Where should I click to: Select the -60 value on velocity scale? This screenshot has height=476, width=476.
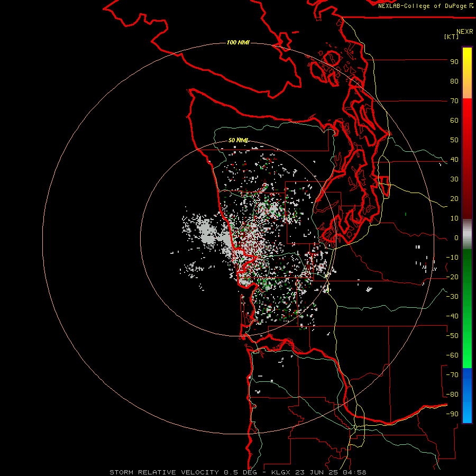[x=452, y=355]
